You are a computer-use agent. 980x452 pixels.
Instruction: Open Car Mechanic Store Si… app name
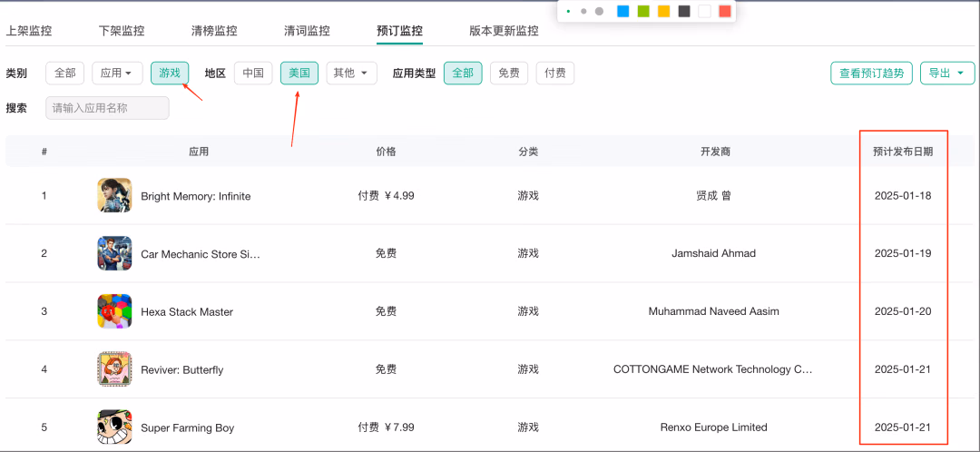click(200, 254)
